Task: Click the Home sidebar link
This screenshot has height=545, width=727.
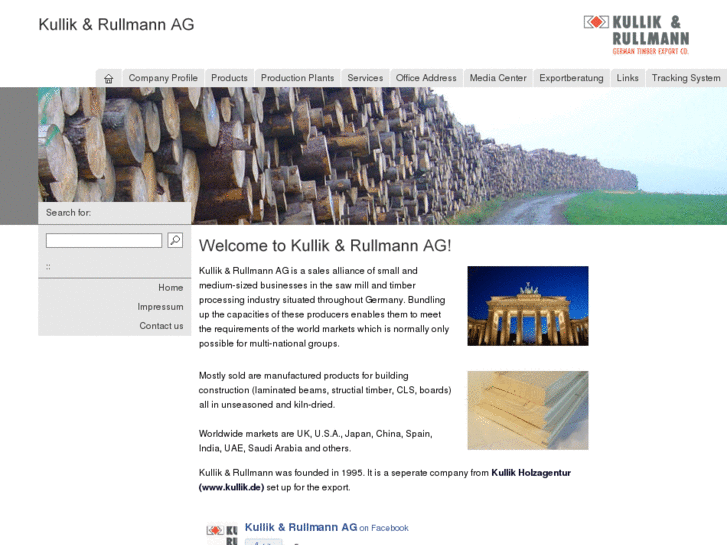Action: pyautogui.click(x=171, y=288)
